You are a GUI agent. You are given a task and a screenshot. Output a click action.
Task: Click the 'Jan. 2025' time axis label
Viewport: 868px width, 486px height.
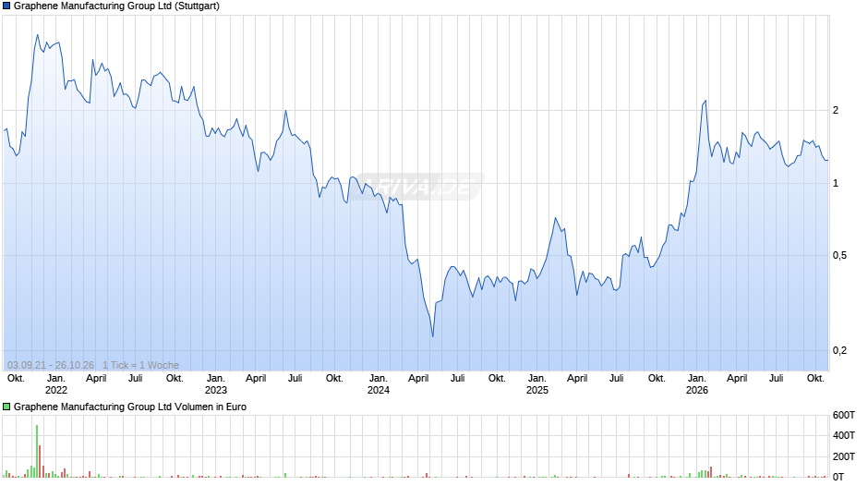click(x=537, y=384)
